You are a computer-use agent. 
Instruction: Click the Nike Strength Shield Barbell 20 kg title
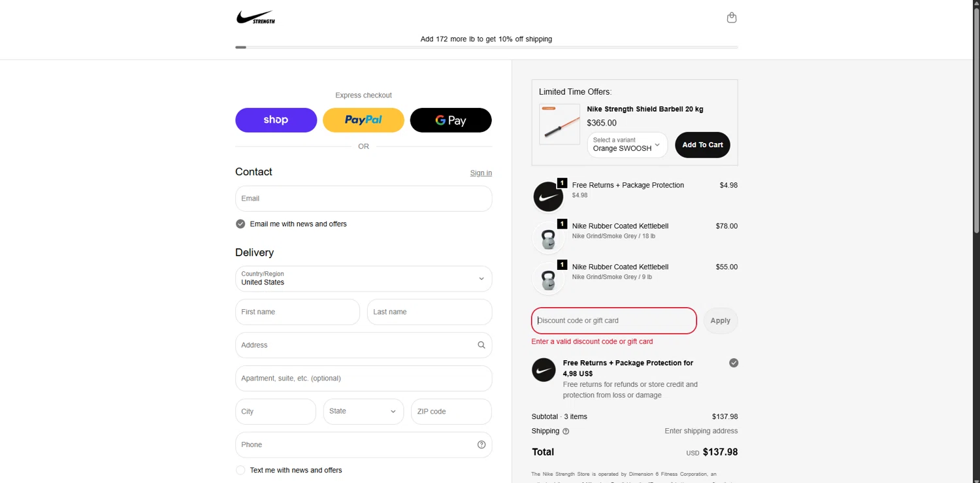pyautogui.click(x=645, y=109)
